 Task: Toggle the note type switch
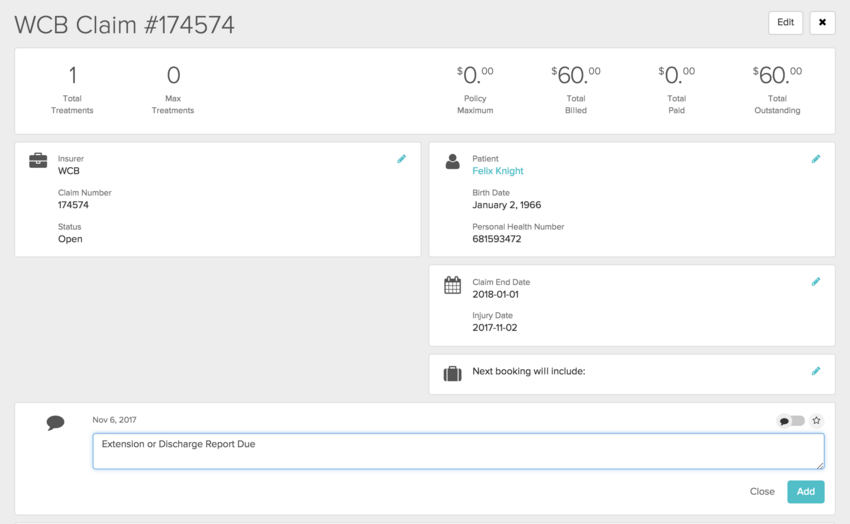point(791,421)
